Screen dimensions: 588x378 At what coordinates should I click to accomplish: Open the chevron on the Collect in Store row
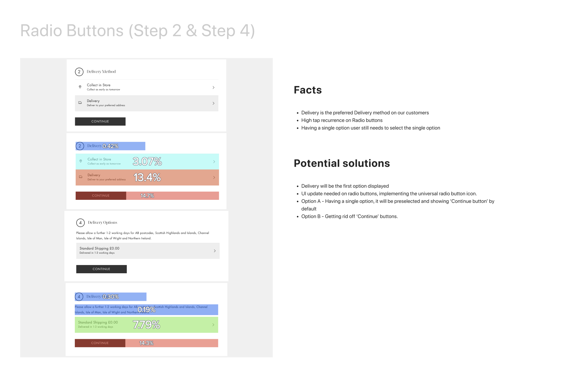[x=214, y=87]
